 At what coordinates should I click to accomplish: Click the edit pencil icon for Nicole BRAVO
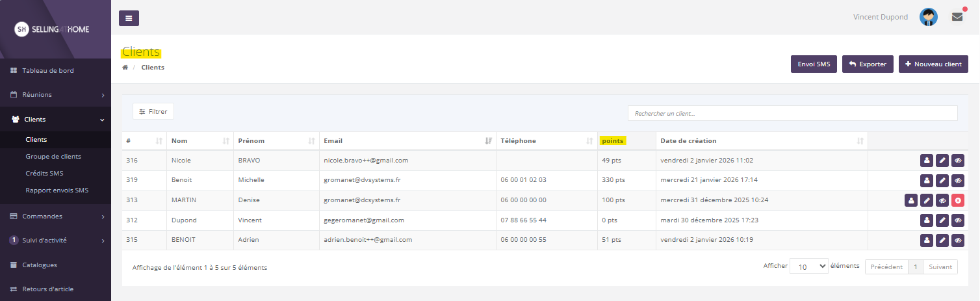pyautogui.click(x=942, y=161)
